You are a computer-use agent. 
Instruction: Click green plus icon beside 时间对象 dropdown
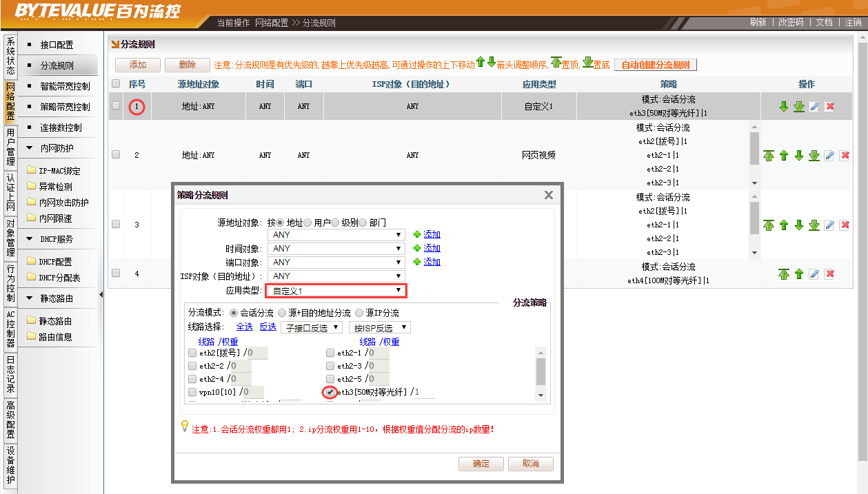coord(416,248)
